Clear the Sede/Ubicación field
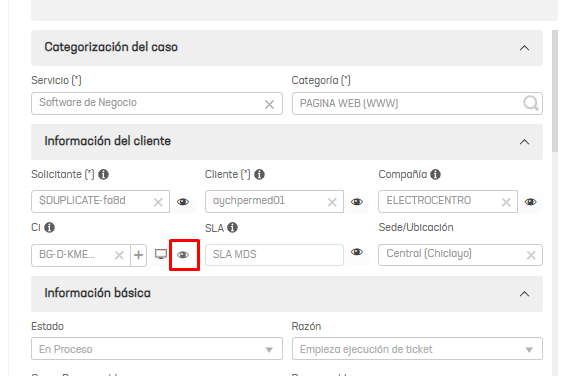This screenshot has height=376, width=580. point(531,255)
